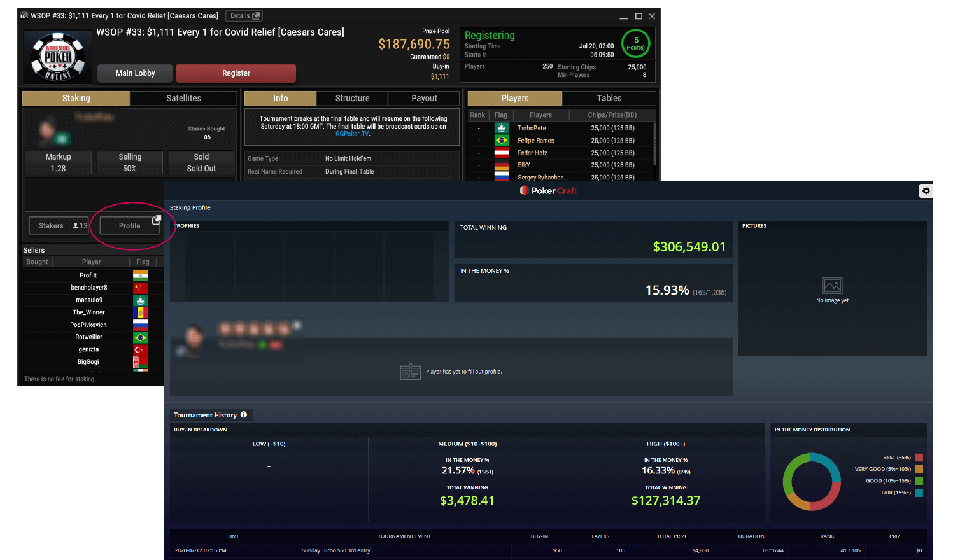Click the PokerCraft logo
This screenshot has height=560, width=953.
coord(548,190)
